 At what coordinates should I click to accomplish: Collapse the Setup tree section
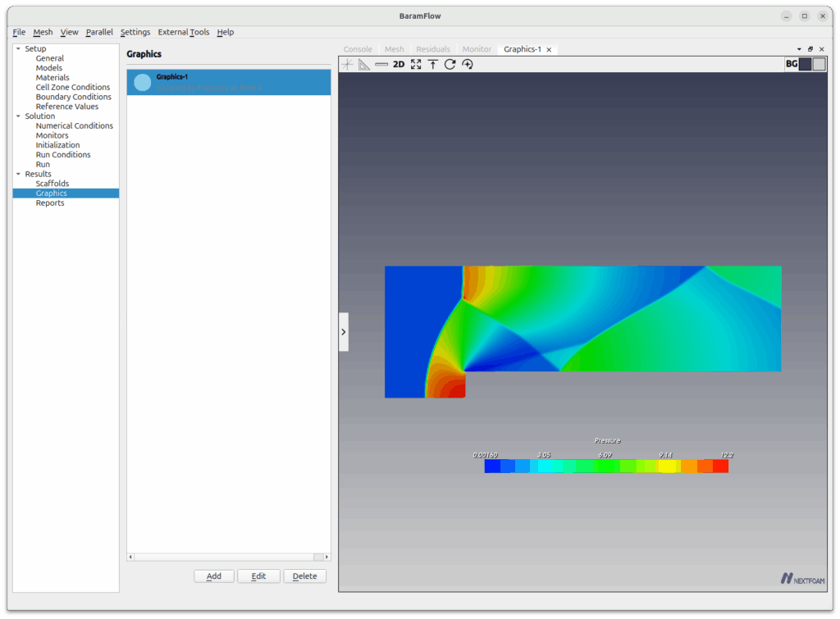(x=18, y=48)
